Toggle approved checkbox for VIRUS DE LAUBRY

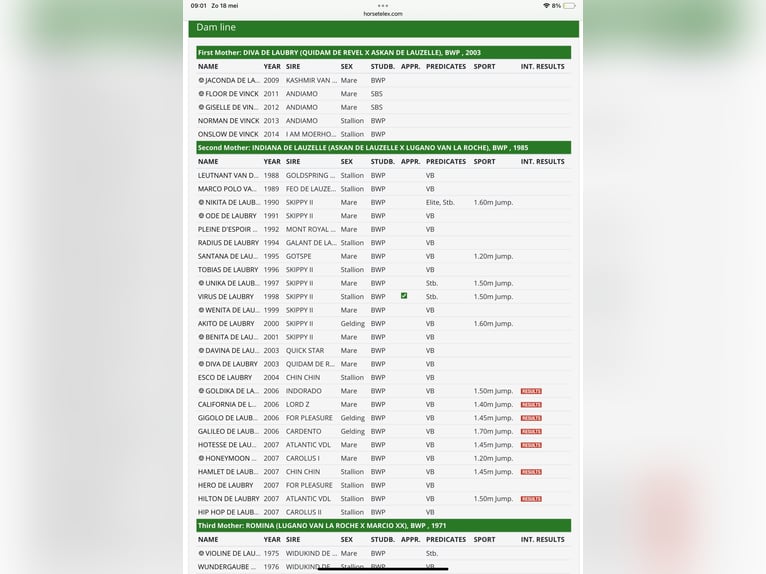pyautogui.click(x=404, y=296)
